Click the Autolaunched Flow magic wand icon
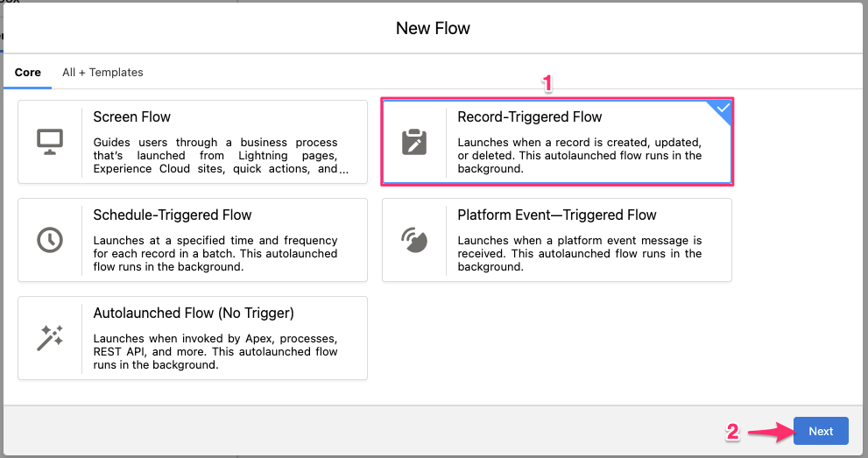868x458 pixels. point(49,337)
